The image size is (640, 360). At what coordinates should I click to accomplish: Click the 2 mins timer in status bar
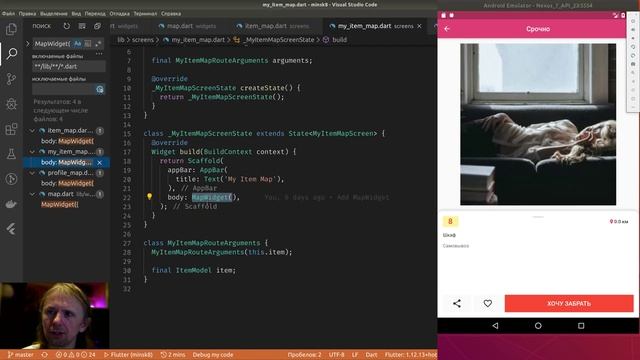[173, 355]
